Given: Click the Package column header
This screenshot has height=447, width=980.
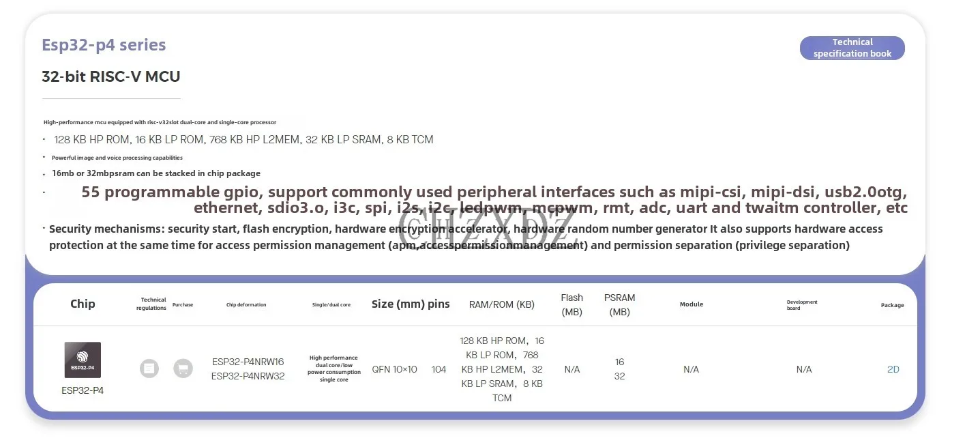Looking at the screenshot, I should (892, 305).
